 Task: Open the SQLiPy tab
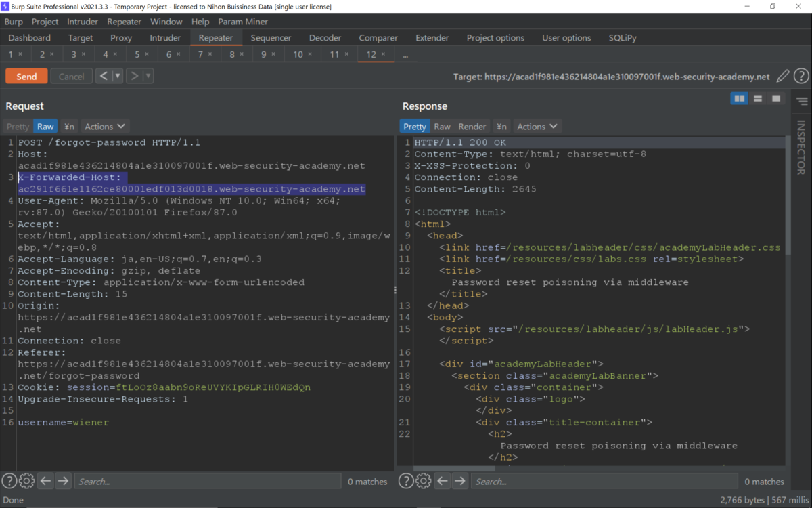point(623,38)
